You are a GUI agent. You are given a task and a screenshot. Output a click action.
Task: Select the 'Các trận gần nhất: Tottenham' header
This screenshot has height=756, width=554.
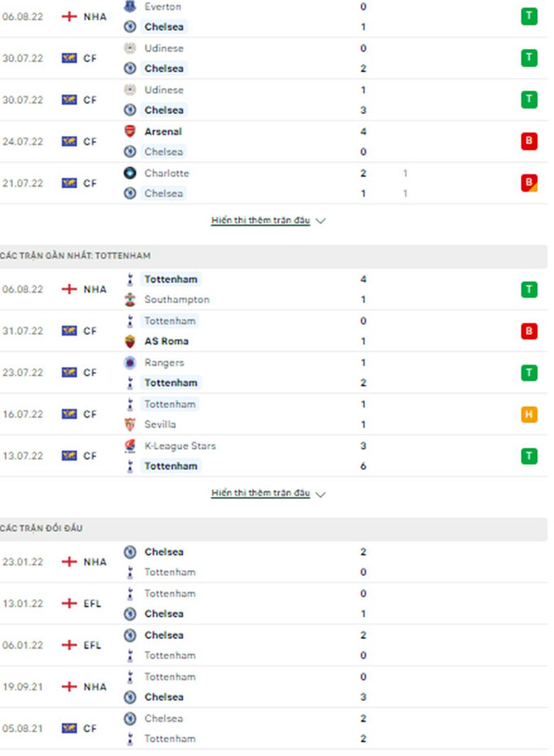[x=75, y=256]
